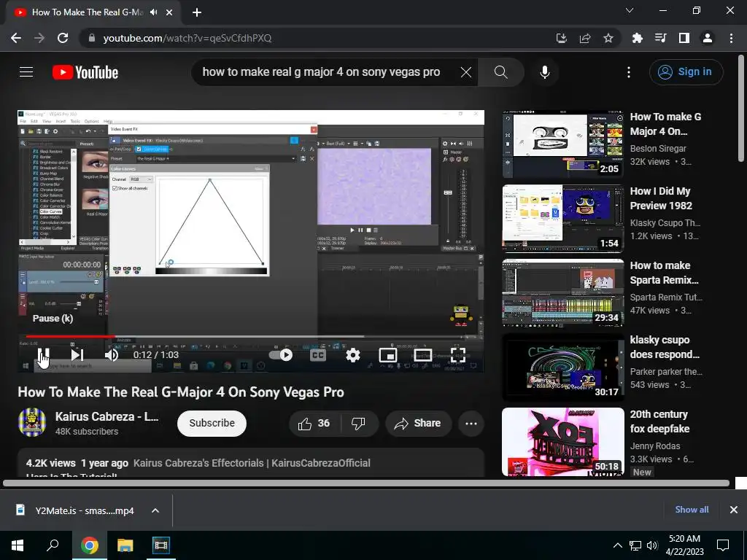Image resolution: width=747 pixels, height=560 pixels.
Task: Go to YouTube home via logo
Action: point(85,72)
